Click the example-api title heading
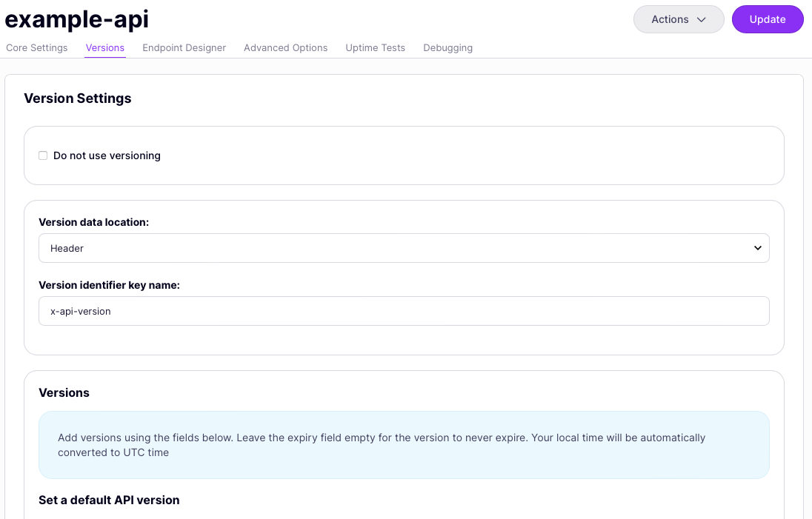This screenshot has height=519, width=812. click(76, 19)
